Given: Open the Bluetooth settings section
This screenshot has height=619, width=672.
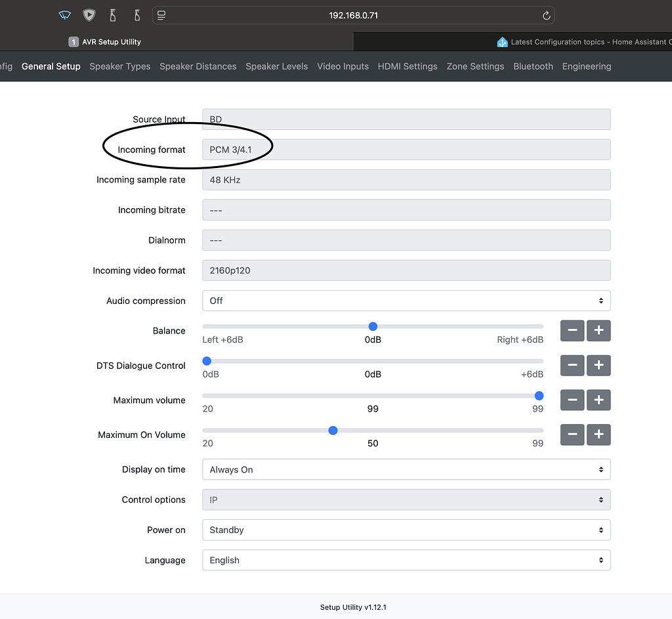Looking at the screenshot, I should 533,66.
